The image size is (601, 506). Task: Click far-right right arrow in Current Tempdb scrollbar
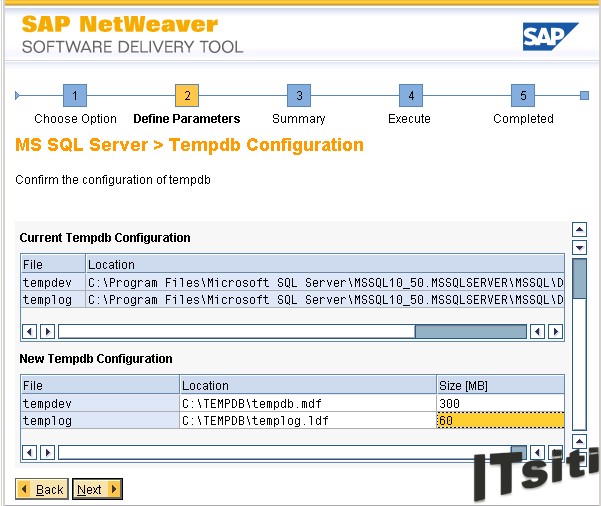point(555,331)
